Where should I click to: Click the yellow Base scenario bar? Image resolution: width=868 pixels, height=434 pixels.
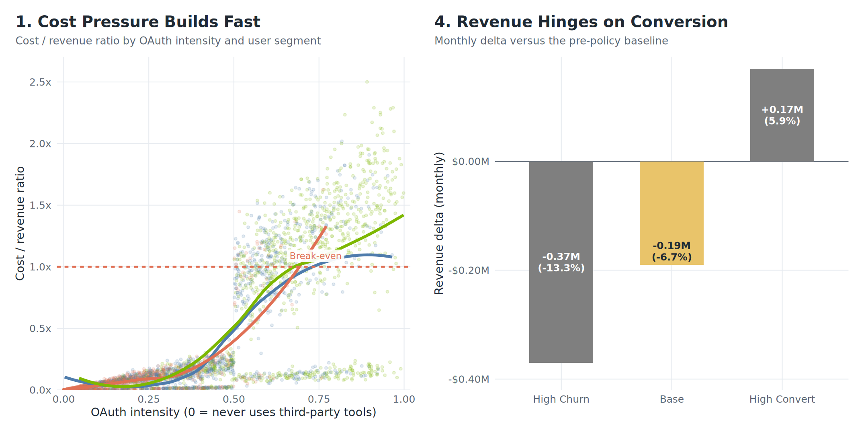tap(671, 201)
